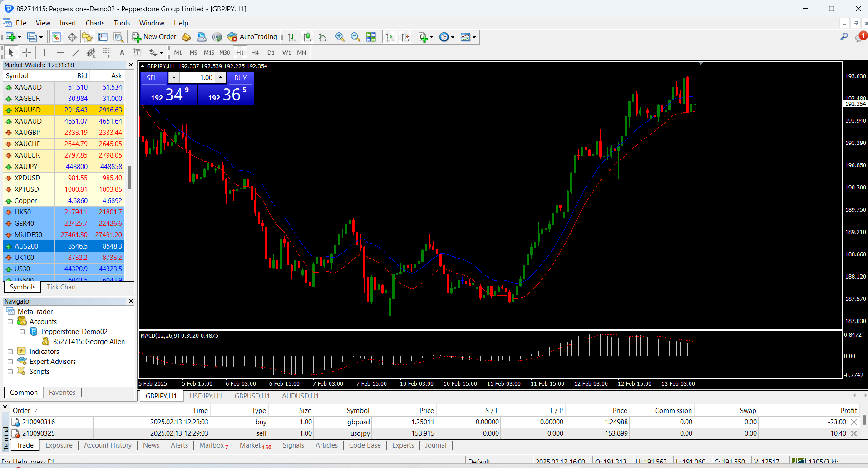Click the Market Watch vertical scrollbar
Screen dimensions: 868x468
[x=129, y=177]
